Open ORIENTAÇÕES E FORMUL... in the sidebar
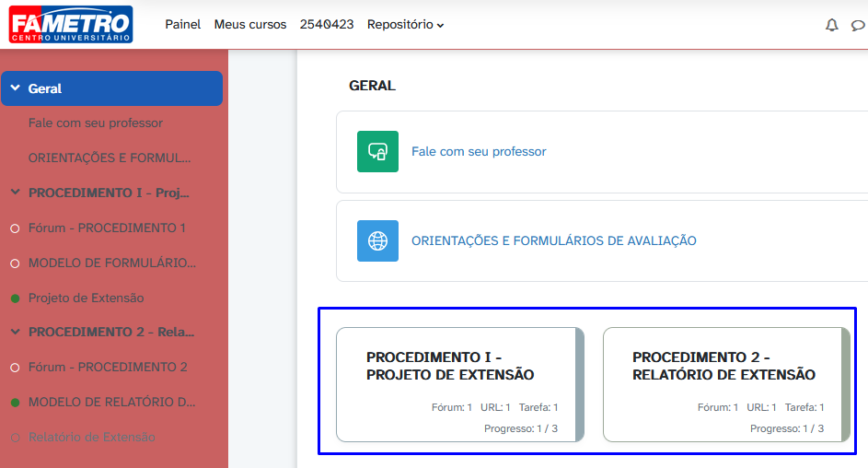This screenshot has width=868, height=468. [x=110, y=158]
